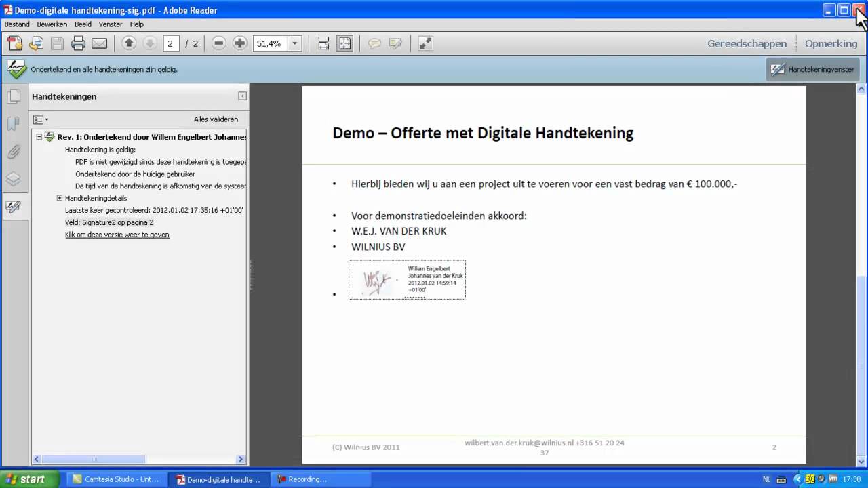Expand the Handtekeningdetails node

(60, 198)
